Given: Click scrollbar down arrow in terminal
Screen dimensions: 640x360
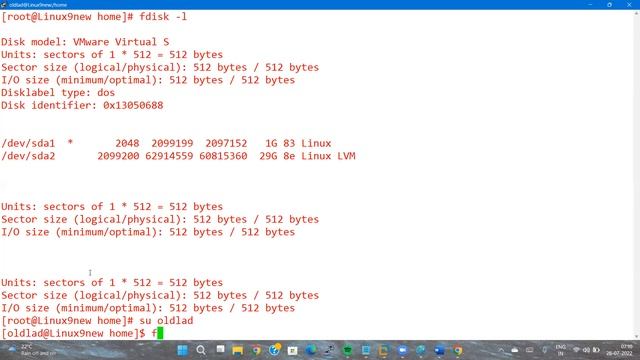Looking at the screenshot, I should (636, 336).
